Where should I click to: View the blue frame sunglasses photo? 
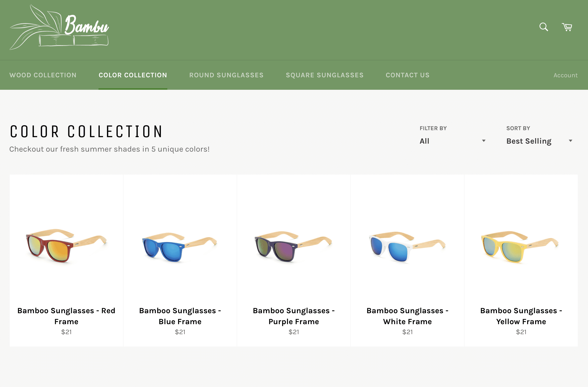tap(180, 247)
